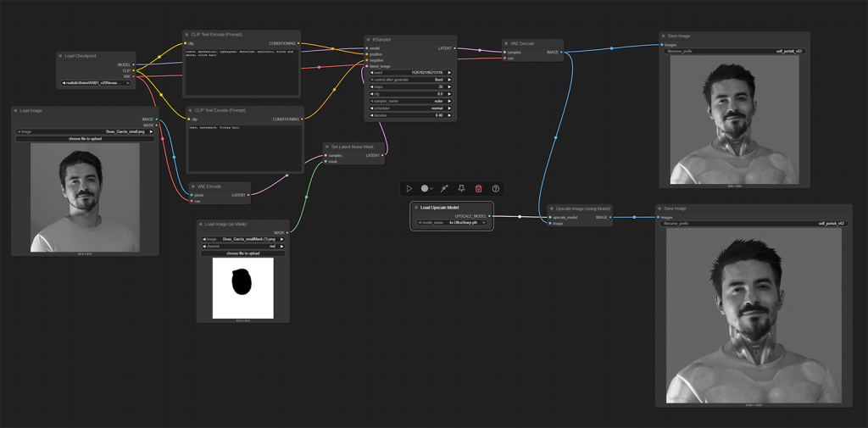The height and width of the screenshot is (428, 868).
Task: Open control after generate dropdown
Action: coord(411,80)
